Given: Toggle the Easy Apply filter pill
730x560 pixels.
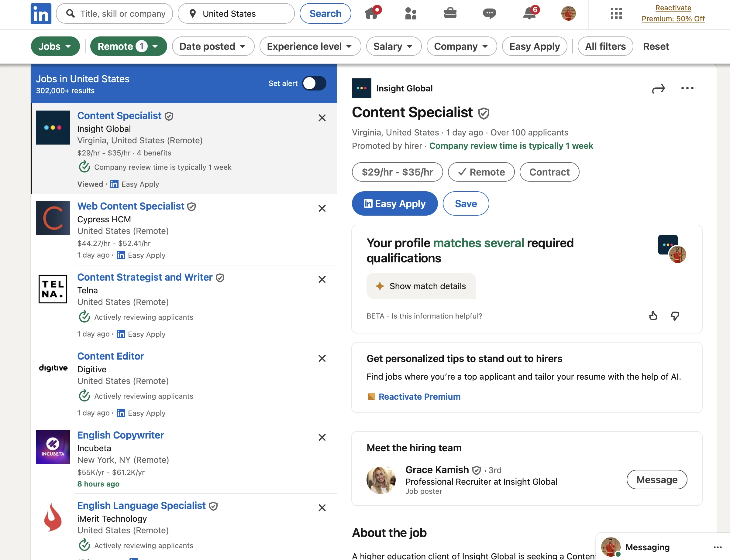Looking at the screenshot, I should [x=534, y=46].
